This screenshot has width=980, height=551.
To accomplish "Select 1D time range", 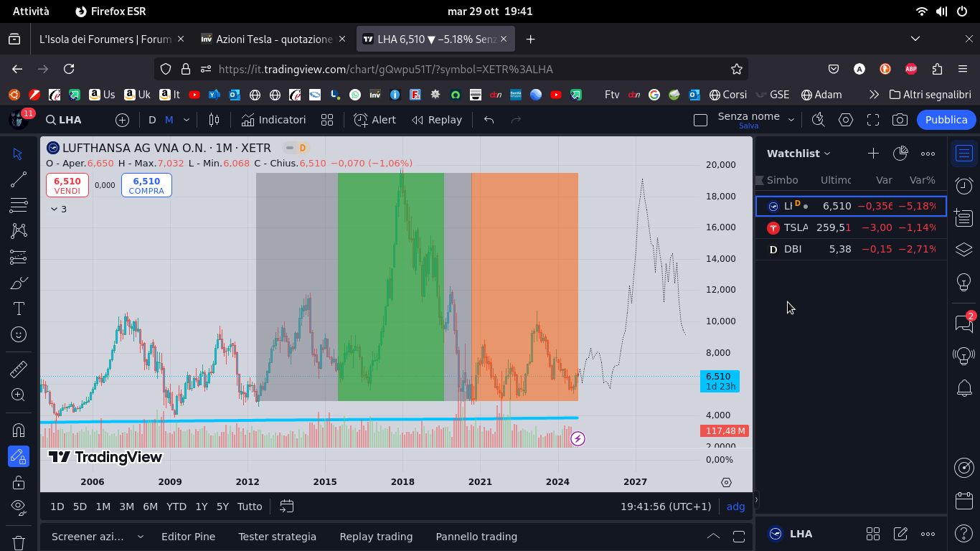I will click(57, 507).
